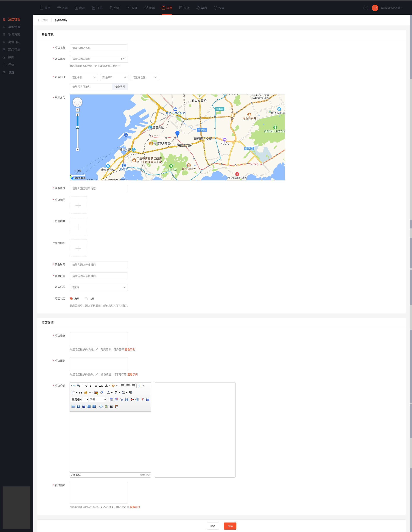The width and height of the screenshot is (412, 532).
Task: Click the download icon in top bar
Action: pyautogui.click(x=365, y=8)
